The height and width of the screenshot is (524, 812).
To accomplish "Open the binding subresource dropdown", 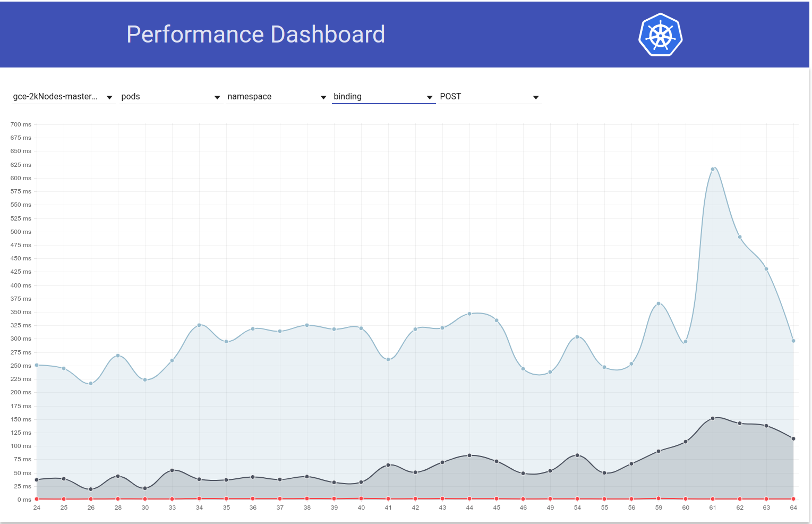I will (x=383, y=97).
